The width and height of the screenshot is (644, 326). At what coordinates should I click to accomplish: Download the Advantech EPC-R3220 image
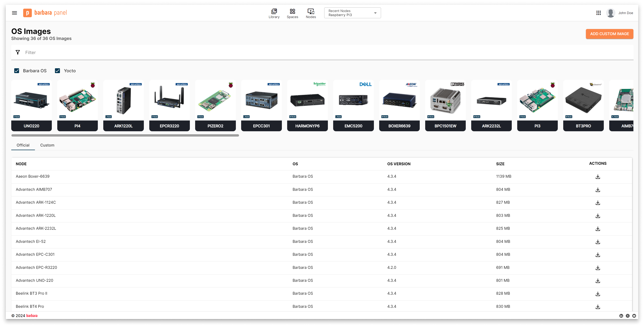[598, 268]
